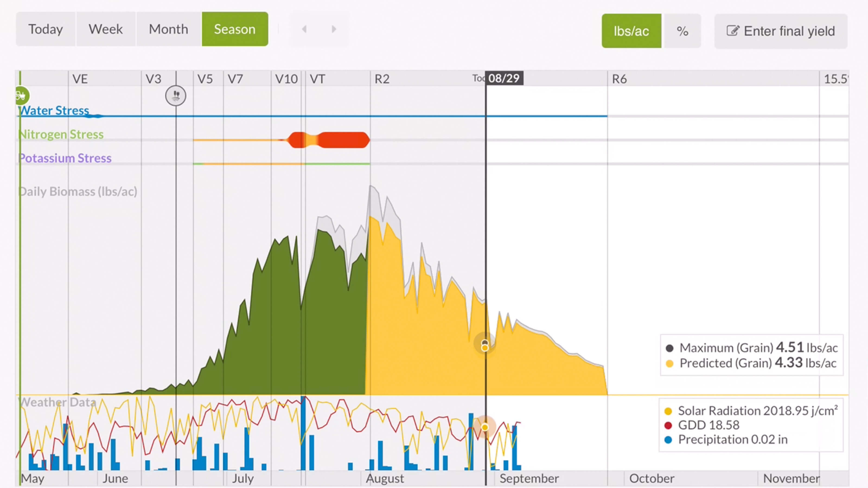Switch units to percent

pyautogui.click(x=682, y=31)
